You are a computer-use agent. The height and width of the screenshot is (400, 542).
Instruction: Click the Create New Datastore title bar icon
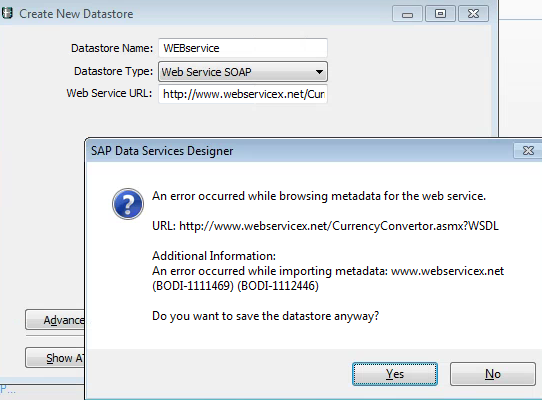pyautogui.click(x=7, y=13)
